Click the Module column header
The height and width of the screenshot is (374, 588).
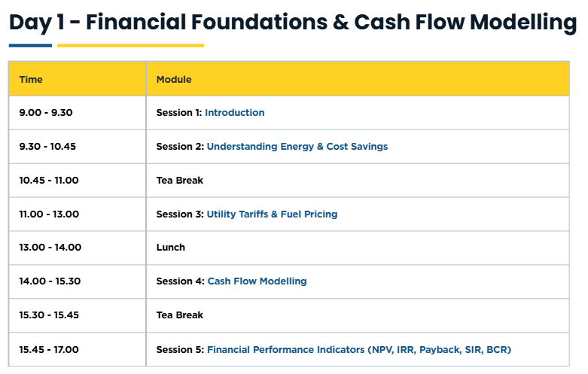174,79
